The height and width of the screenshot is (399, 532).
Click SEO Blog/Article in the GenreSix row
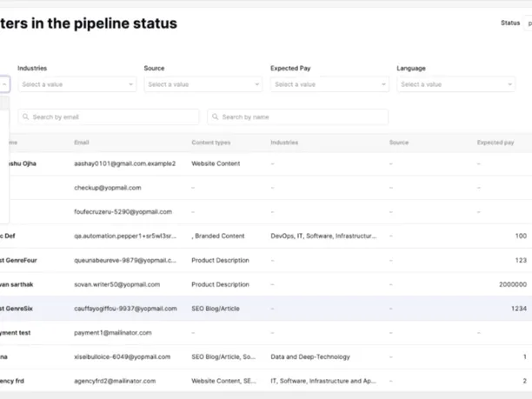coord(216,309)
